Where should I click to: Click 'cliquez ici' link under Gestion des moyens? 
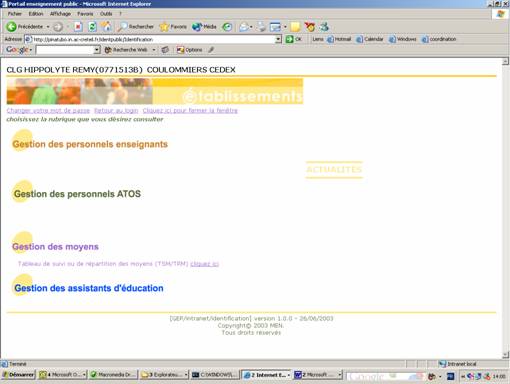204,264
